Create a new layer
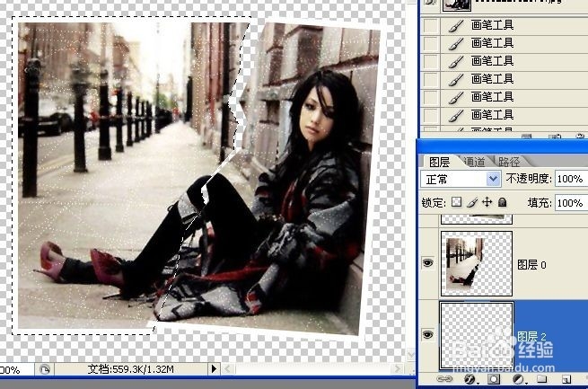The height and width of the screenshot is (389, 588). 566,379
